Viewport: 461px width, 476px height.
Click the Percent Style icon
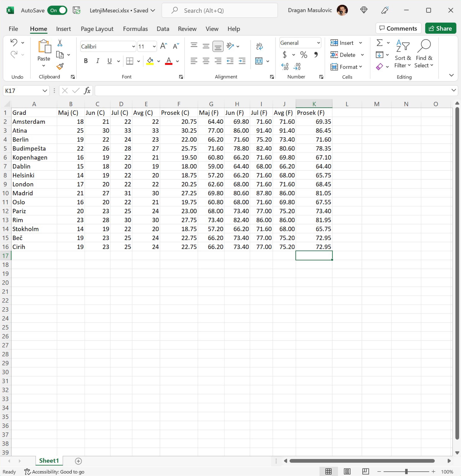tap(303, 55)
